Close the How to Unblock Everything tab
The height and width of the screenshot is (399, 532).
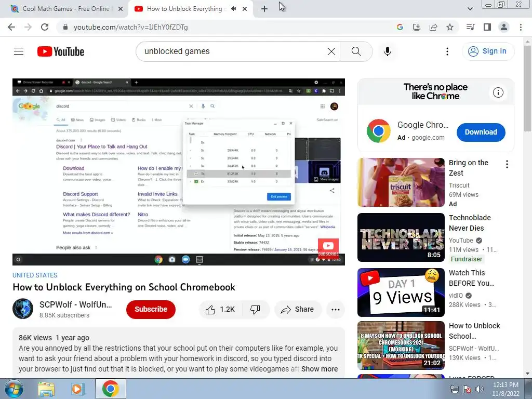click(x=245, y=9)
